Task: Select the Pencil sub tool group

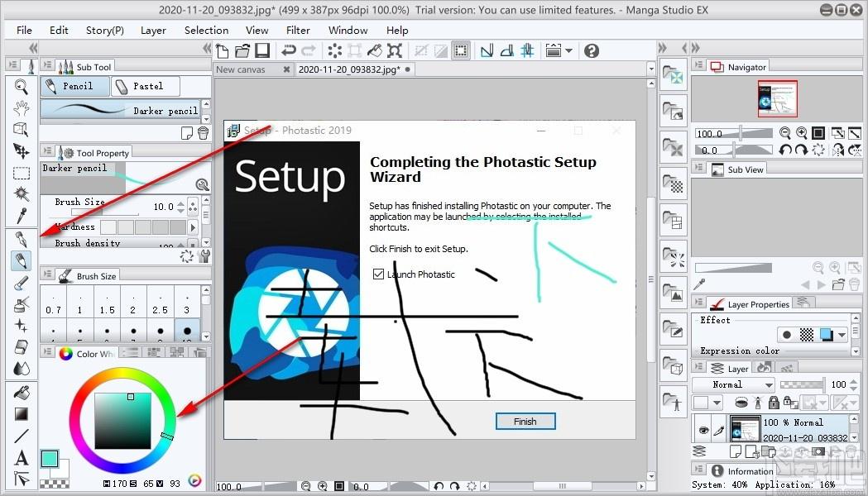Action: point(75,86)
